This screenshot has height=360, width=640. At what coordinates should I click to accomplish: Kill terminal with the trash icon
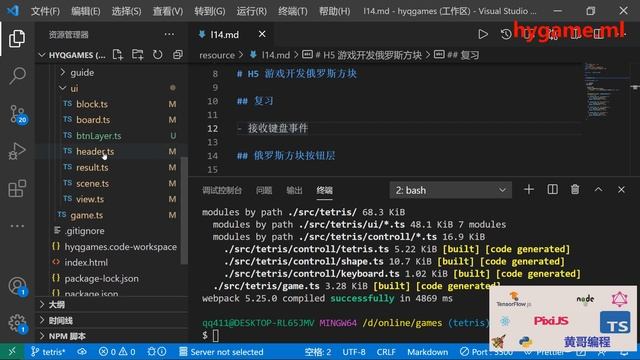click(x=575, y=190)
